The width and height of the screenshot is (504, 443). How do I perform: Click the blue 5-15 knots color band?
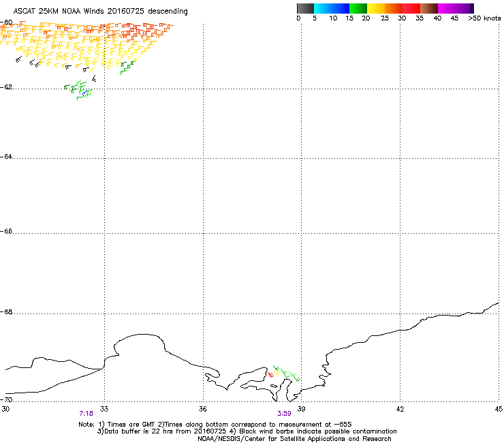click(332, 8)
